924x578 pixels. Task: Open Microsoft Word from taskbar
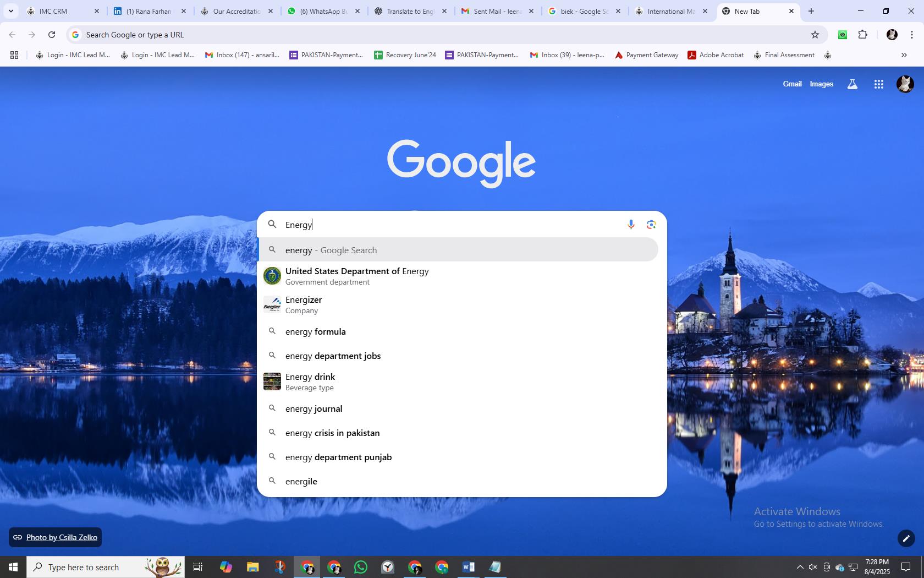[x=469, y=567]
